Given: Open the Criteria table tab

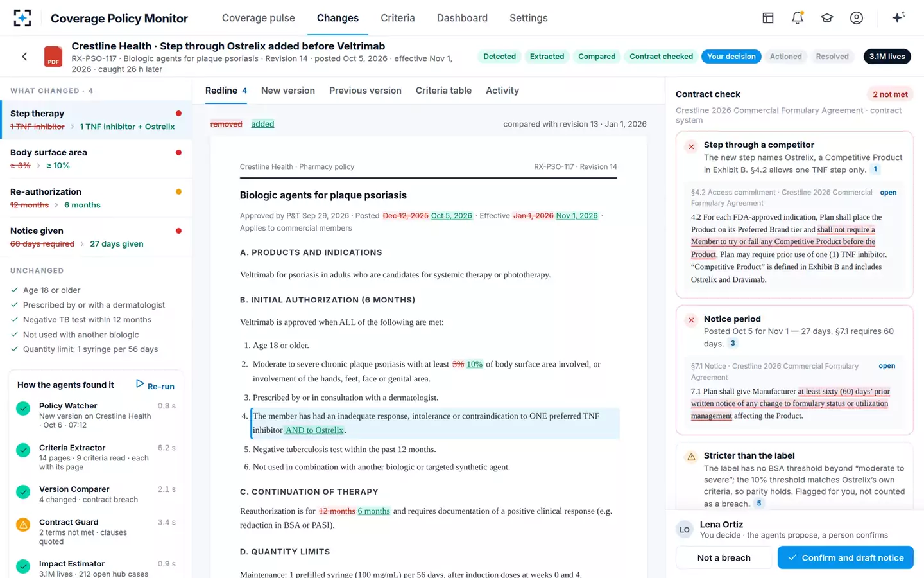Looking at the screenshot, I should [443, 91].
